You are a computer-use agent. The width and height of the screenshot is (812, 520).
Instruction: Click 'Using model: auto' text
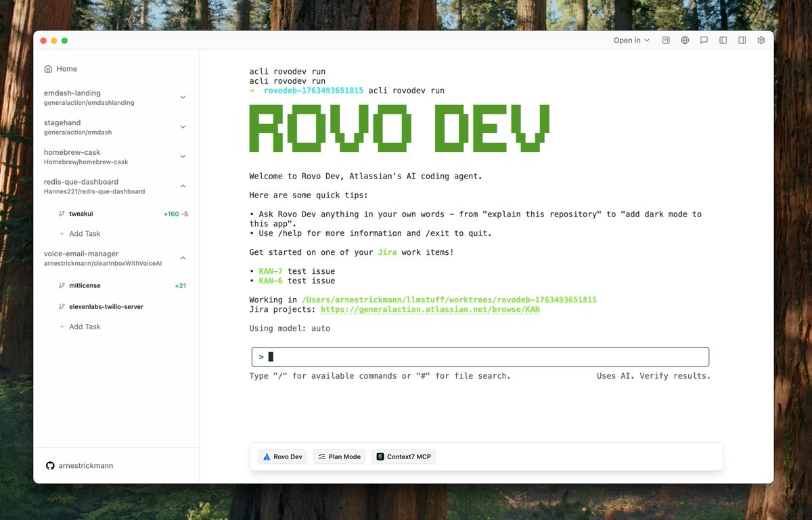pyautogui.click(x=290, y=329)
